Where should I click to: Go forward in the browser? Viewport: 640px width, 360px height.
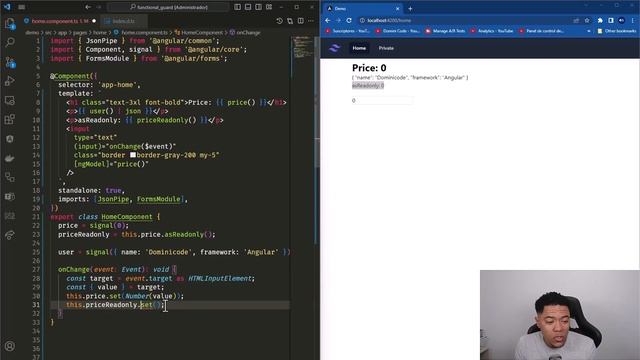point(338,20)
